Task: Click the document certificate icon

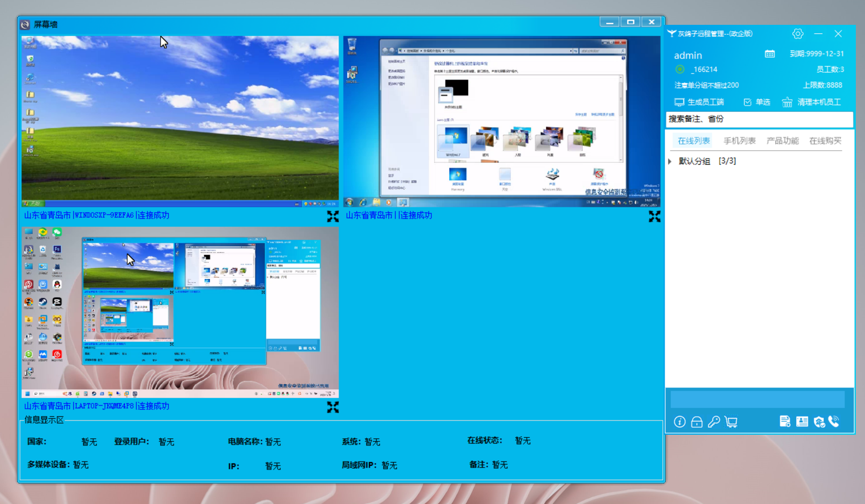Action: 785,422
